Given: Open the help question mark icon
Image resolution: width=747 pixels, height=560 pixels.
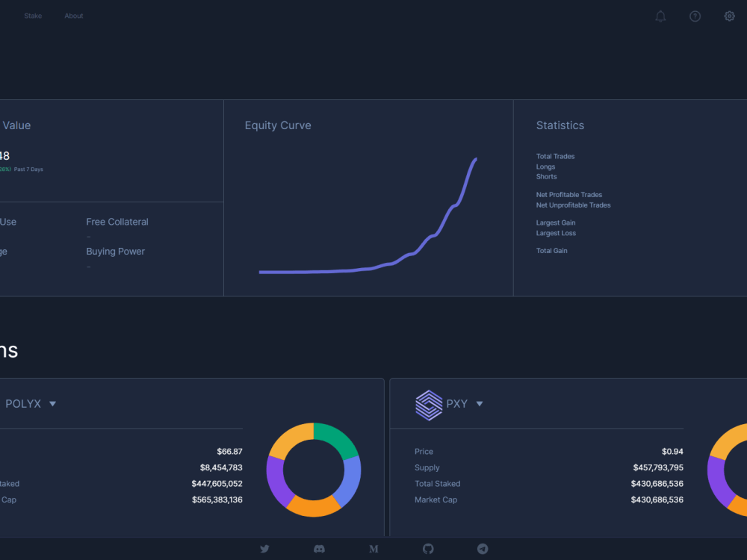Looking at the screenshot, I should [695, 16].
